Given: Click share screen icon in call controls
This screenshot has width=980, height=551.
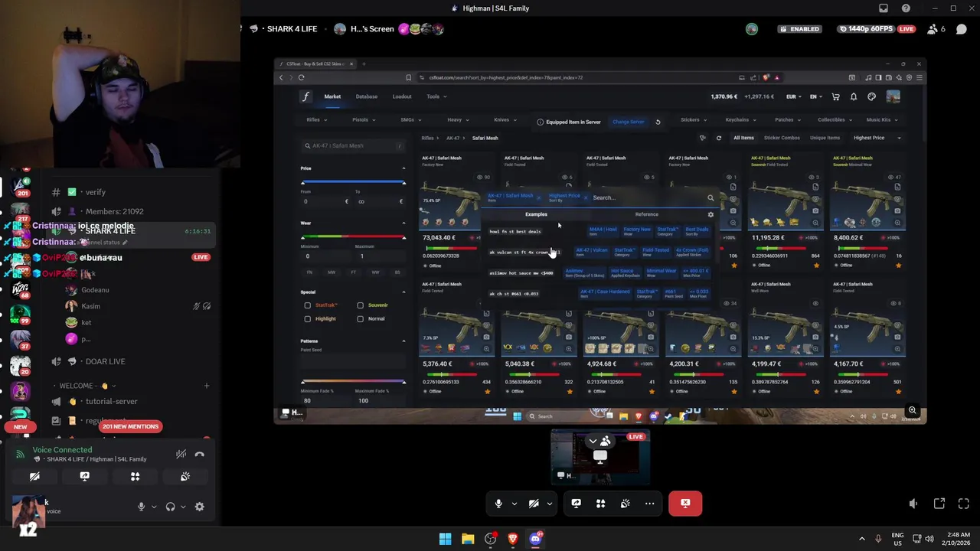Looking at the screenshot, I should (576, 504).
